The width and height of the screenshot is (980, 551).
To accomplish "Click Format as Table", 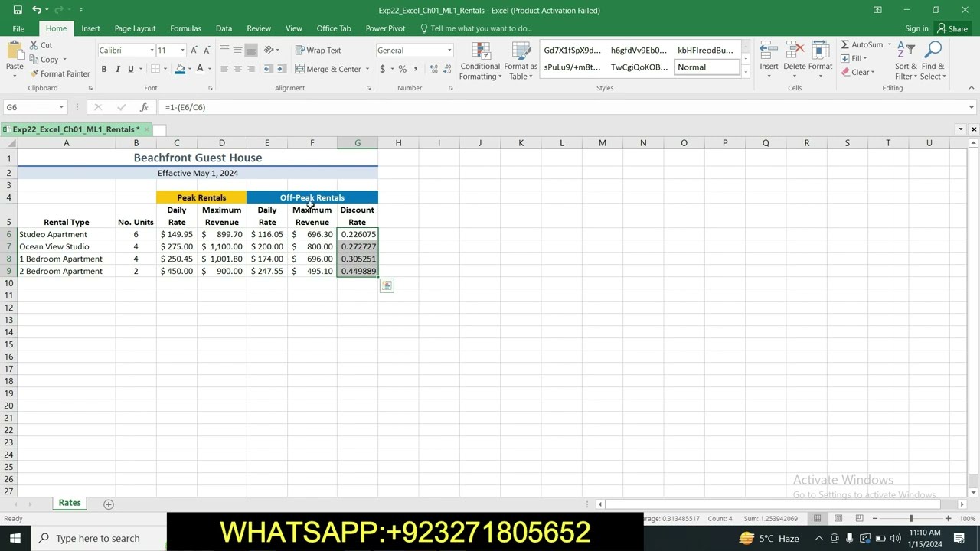I will [x=521, y=61].
